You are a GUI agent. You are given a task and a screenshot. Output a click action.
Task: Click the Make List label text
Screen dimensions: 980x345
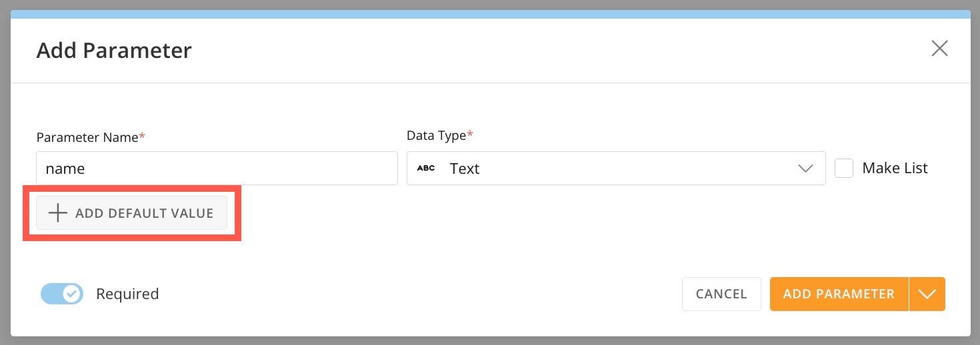click(895, 168)
